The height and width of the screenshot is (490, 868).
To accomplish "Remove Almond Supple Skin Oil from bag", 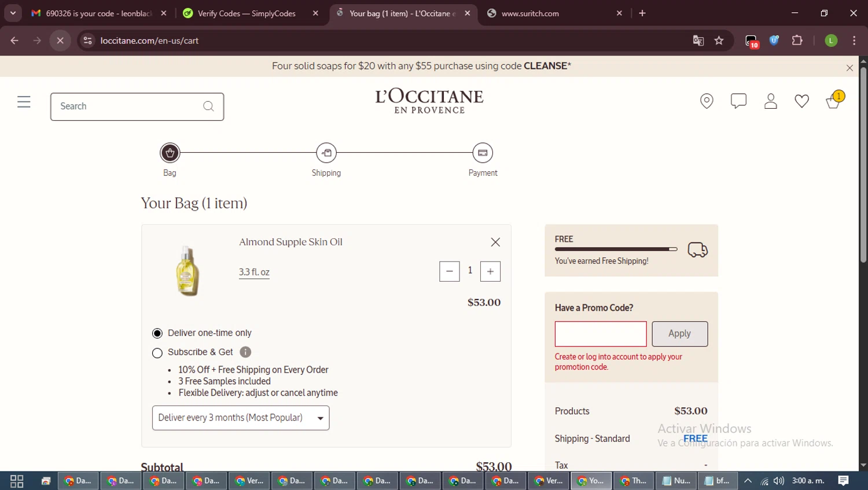I will tap(495, 242).
